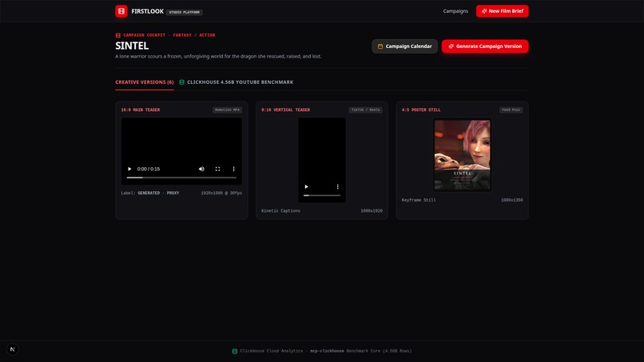Click the 1920x1080 @ 30fps text
This screenshot has width=644, height=362.
coord(221,193)
